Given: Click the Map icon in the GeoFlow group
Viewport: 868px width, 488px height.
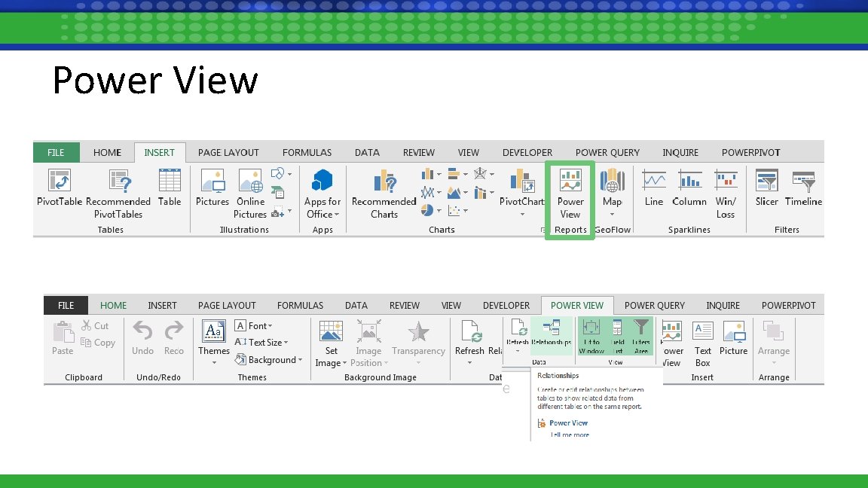Looking at the screenshot, I should 613,181.
